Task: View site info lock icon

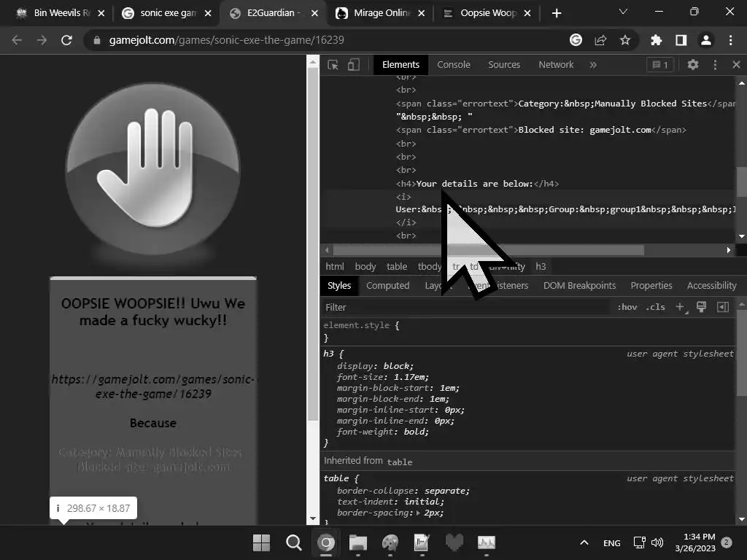Action: (97, 40)
